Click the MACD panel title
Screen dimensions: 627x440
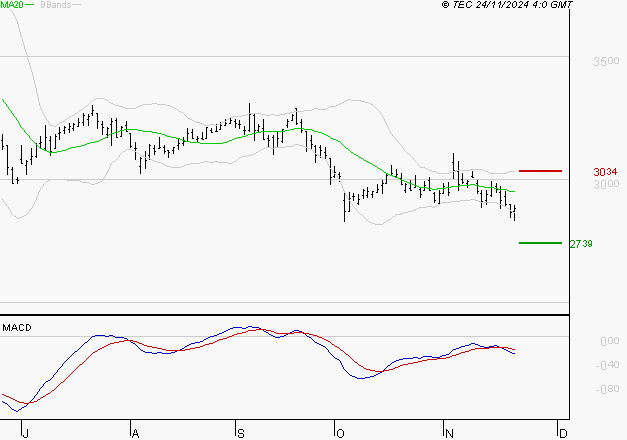pos(17,328)
